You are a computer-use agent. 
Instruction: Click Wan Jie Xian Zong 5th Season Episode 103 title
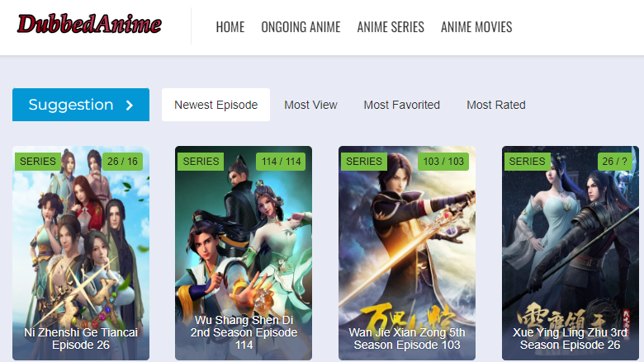point(407,339)
